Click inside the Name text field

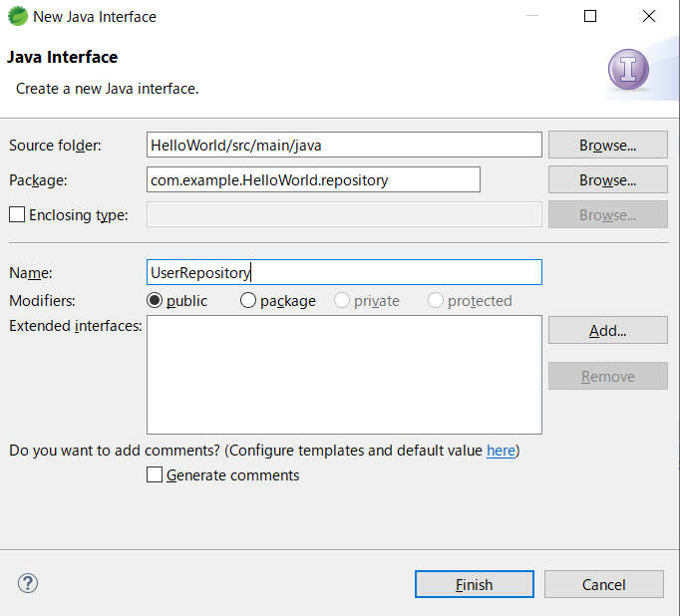344,272
